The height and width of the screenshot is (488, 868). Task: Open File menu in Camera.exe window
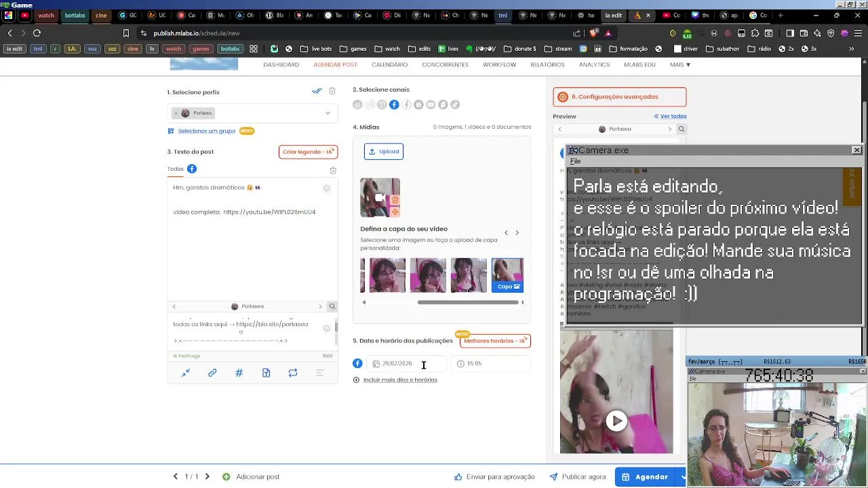click(x=575, y=161)
